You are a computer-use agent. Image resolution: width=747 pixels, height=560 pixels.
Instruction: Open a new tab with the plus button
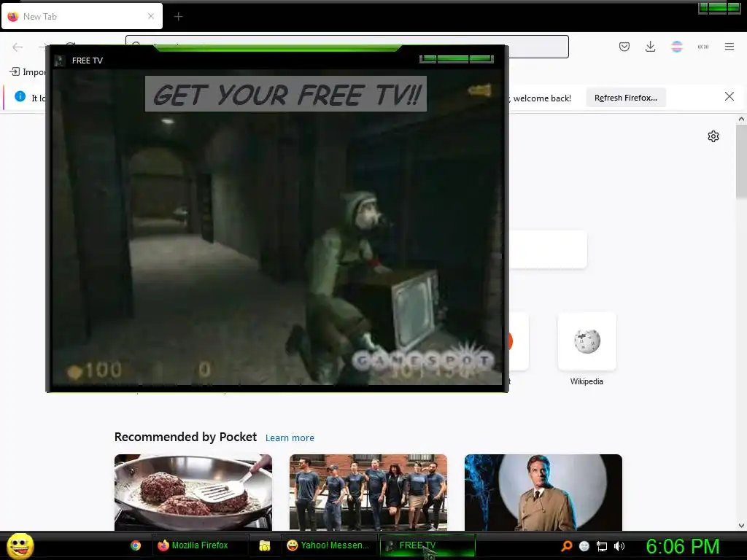pos(178,17)
